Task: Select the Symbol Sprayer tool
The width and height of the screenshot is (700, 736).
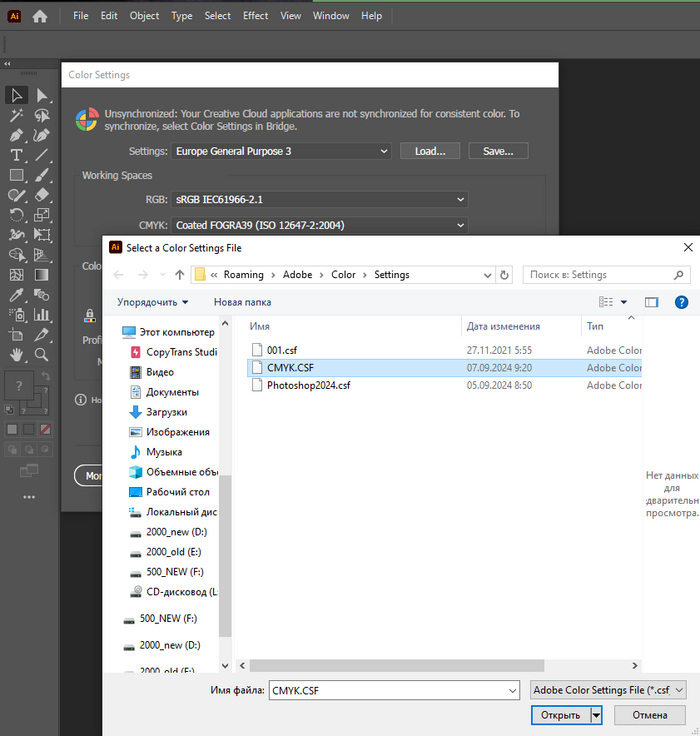Action: coord(16,315)
